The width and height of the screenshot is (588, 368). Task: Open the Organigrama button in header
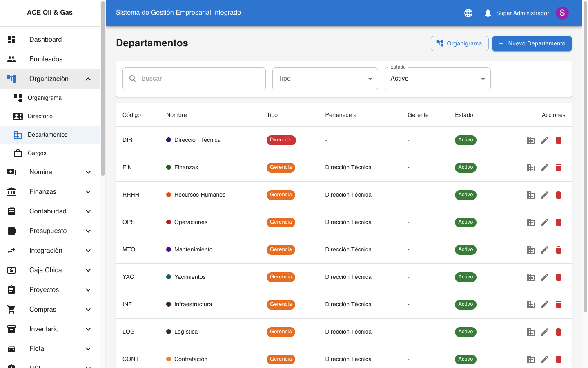[x=459, y=44]
